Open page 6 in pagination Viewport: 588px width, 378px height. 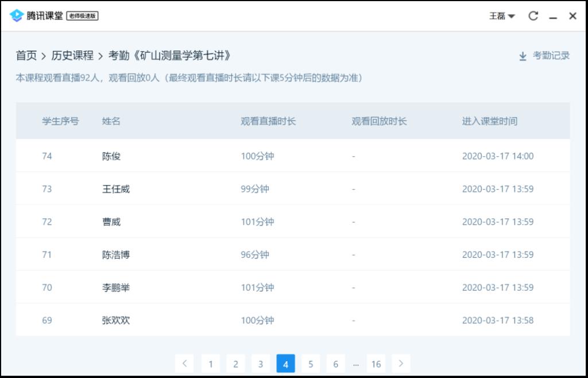[x=335, y=364]
